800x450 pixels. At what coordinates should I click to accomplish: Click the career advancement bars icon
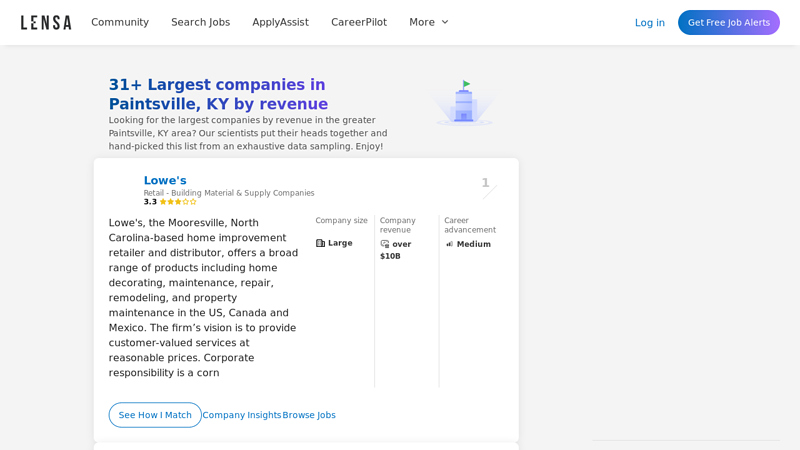pos(449,244)
